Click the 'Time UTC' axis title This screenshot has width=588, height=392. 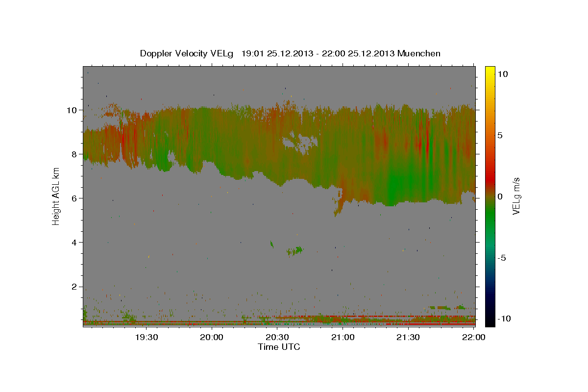279,347
